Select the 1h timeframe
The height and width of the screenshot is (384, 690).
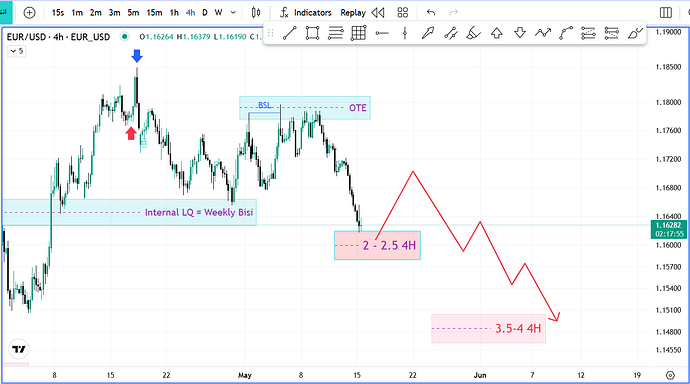[174, 13]
